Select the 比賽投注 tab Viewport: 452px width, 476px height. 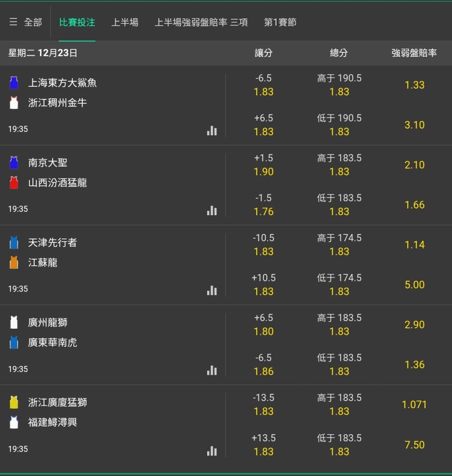pyautogui.click(x=77, y=22)
